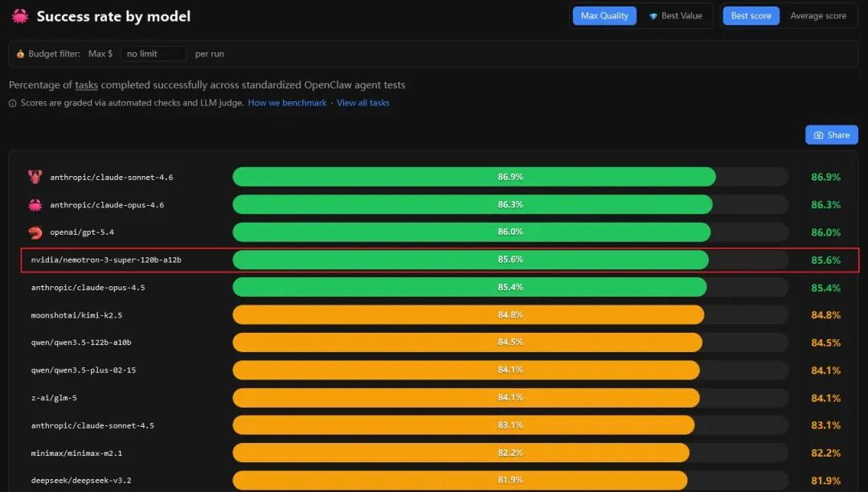Image resolution: width=868 pixels, height=492 pixels.
Task: Select the Max Quality toggle
Action: click(604, 15)
